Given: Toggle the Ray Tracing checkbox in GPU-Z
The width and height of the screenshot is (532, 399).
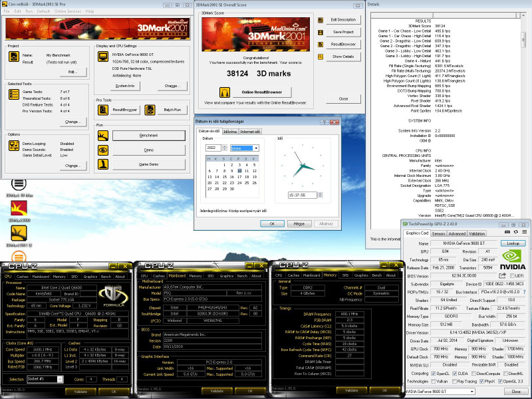Looking at the screenshot, I should click(x=455, y=381).
